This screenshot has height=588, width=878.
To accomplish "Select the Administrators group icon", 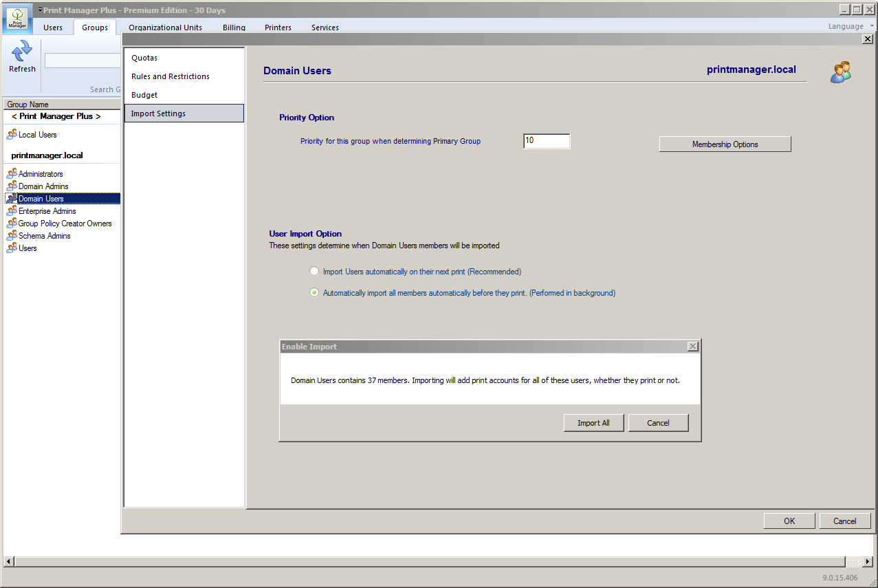I will click(x=12, y=174).
